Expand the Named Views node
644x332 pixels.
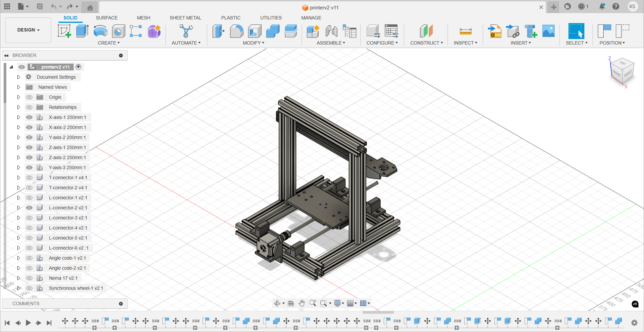point(19,87)
